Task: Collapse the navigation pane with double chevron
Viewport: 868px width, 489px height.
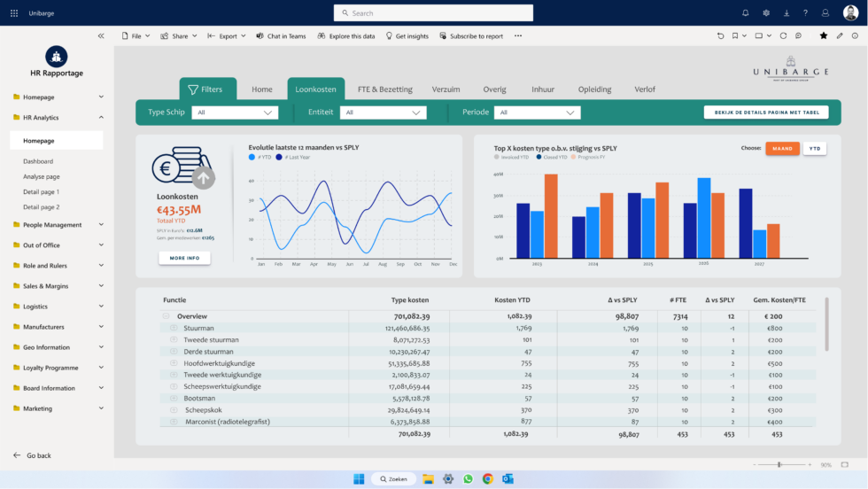Action: 101,36
